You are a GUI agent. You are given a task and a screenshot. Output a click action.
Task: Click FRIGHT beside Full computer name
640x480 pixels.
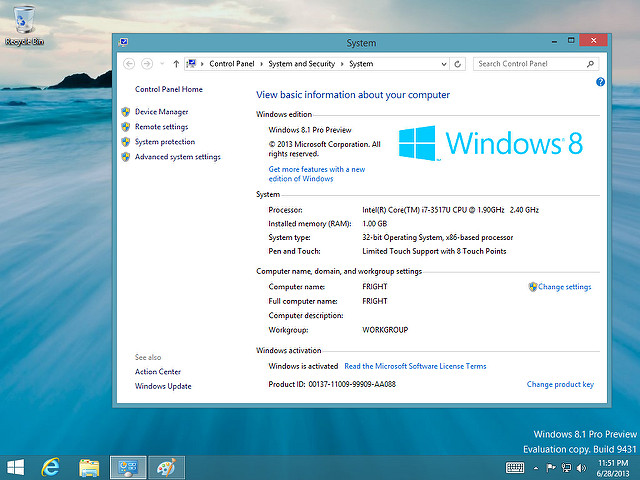[375, 301]
